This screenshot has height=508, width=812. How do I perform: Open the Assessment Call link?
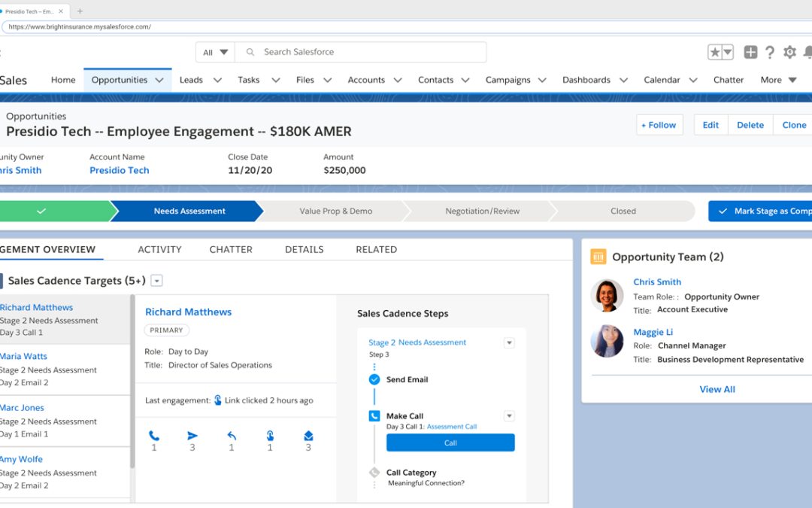pyautogui.click(x=452, y=427)
